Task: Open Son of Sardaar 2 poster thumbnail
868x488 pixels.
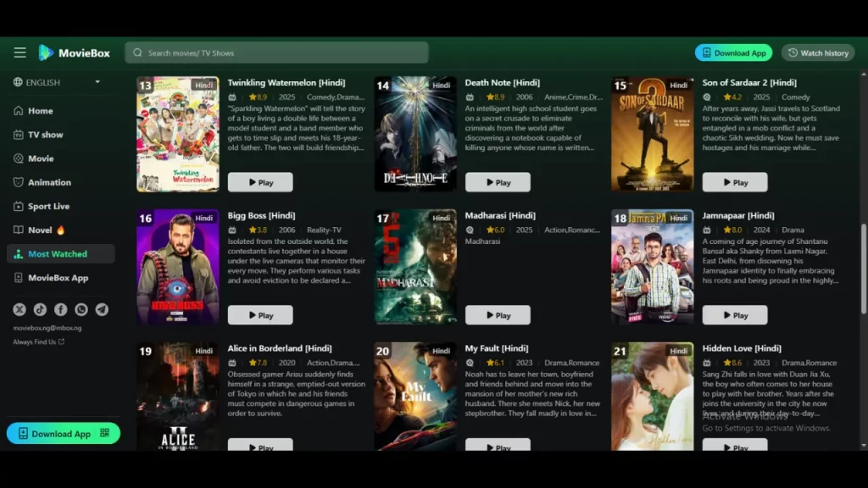Action: [x=652, y=134]
